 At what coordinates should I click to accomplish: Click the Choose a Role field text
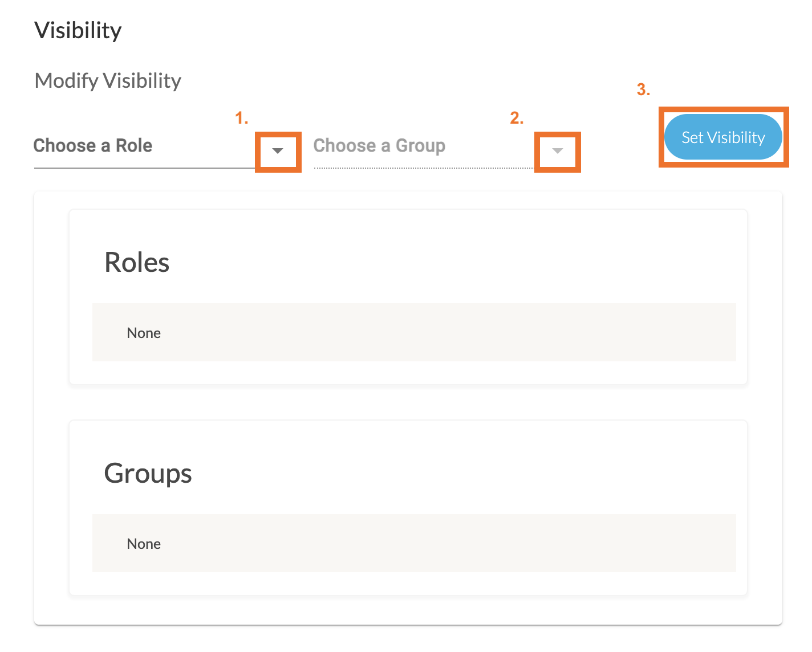(x=93, y=146)
